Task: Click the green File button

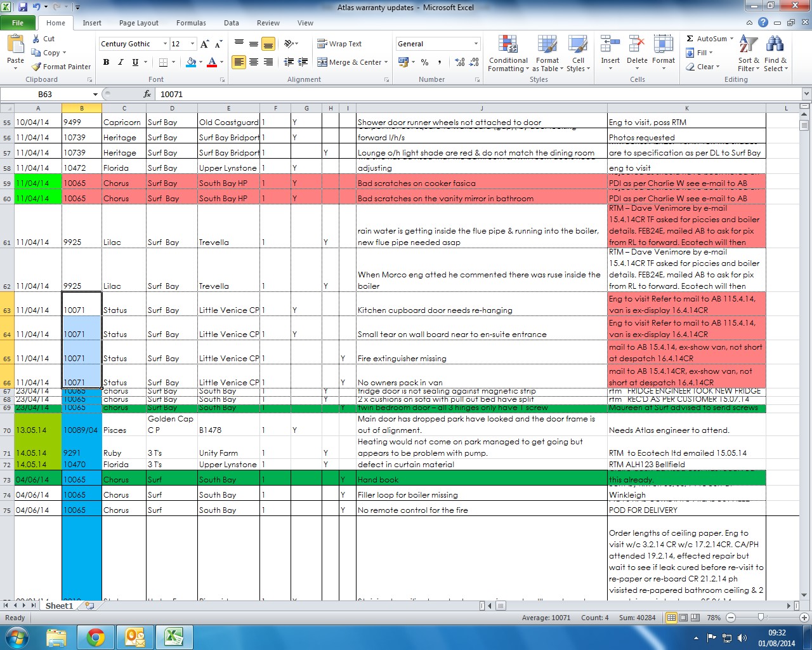Action: coord(18,23)
